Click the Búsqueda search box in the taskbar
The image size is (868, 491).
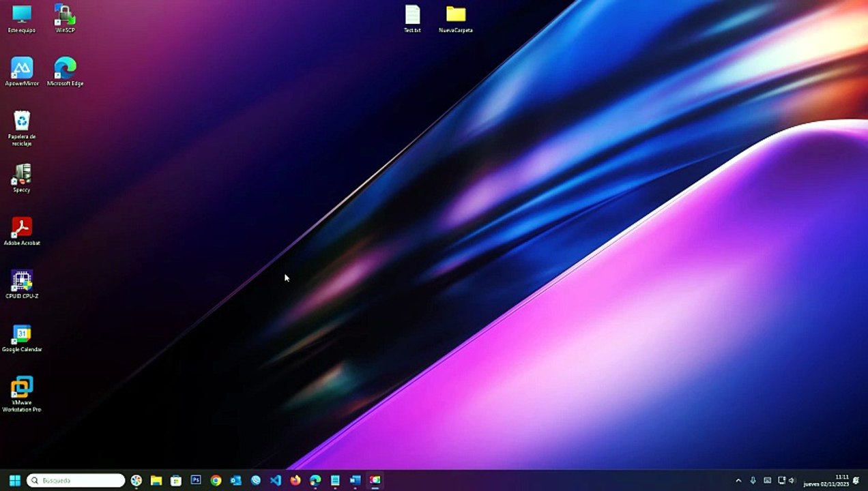coord(76,480)
